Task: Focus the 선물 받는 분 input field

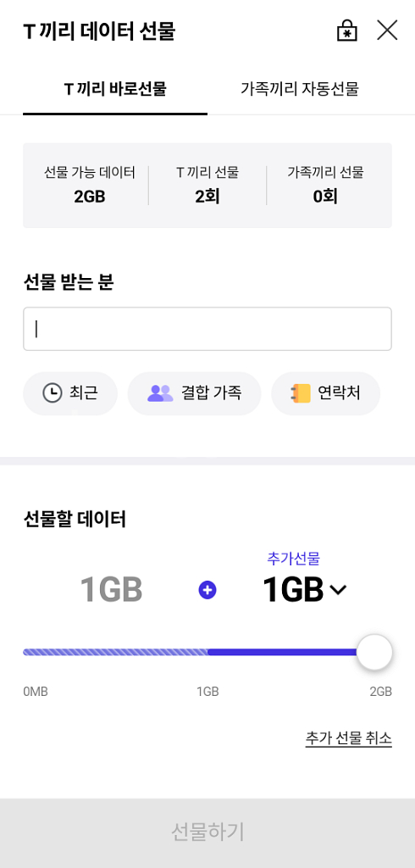Action: (x=207, y=329)
